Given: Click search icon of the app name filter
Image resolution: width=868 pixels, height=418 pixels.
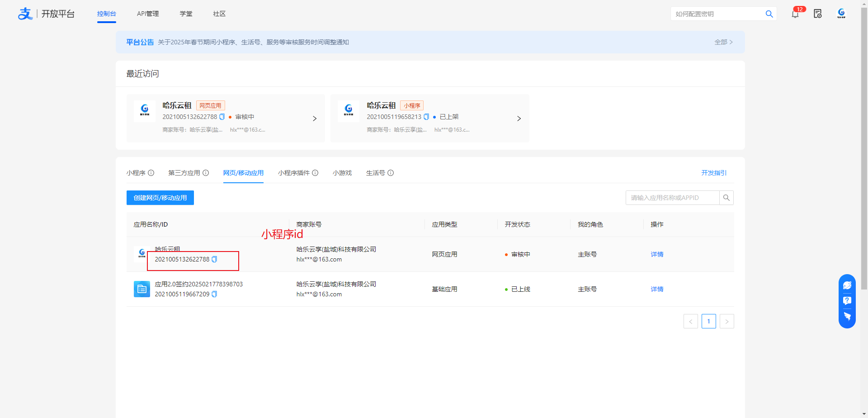Looking at the screenshot, I should (726, 198).
